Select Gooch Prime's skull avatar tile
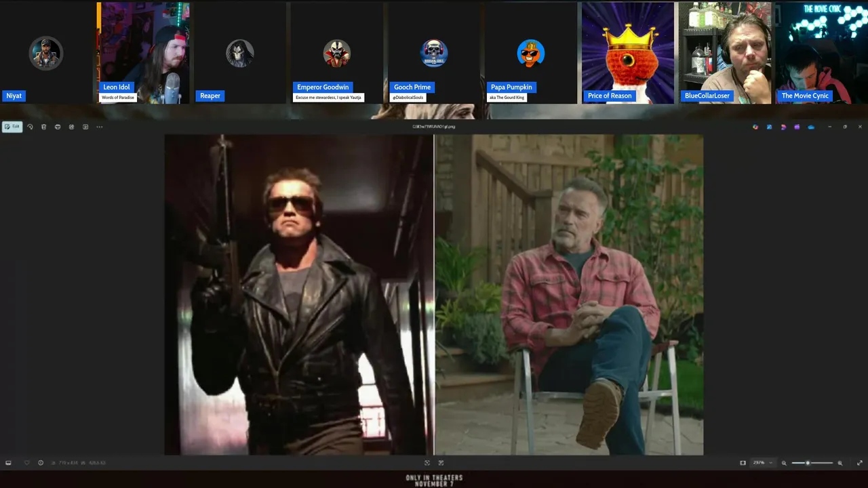The height and width of the screenshot is (488, 868). (434, 53)
